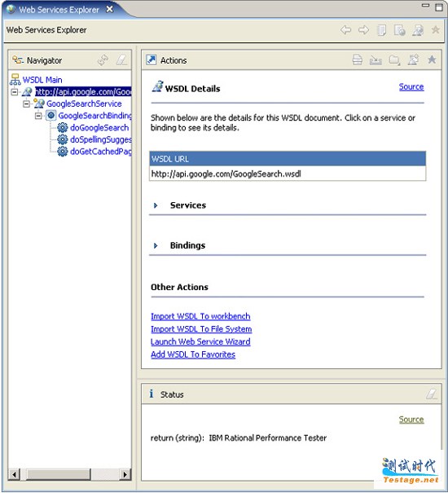The height and width of the screenshot is (493, 448).
Task: Open the Import WSDL To File System link
Action: click(x=201, y=329)
